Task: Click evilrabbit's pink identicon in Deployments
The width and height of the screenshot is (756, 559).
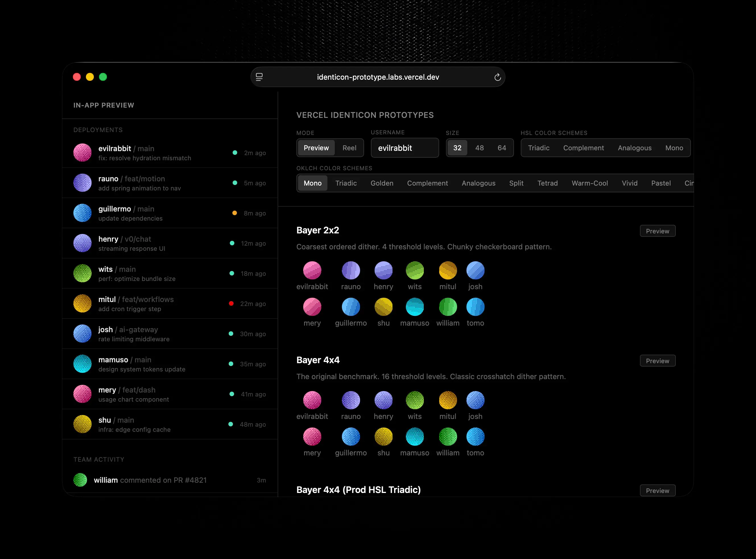Action: [82, 153]
